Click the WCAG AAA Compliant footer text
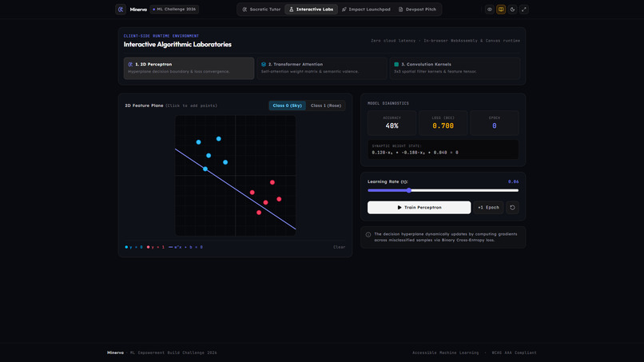 pyautogui.click(x=514, y=352)
